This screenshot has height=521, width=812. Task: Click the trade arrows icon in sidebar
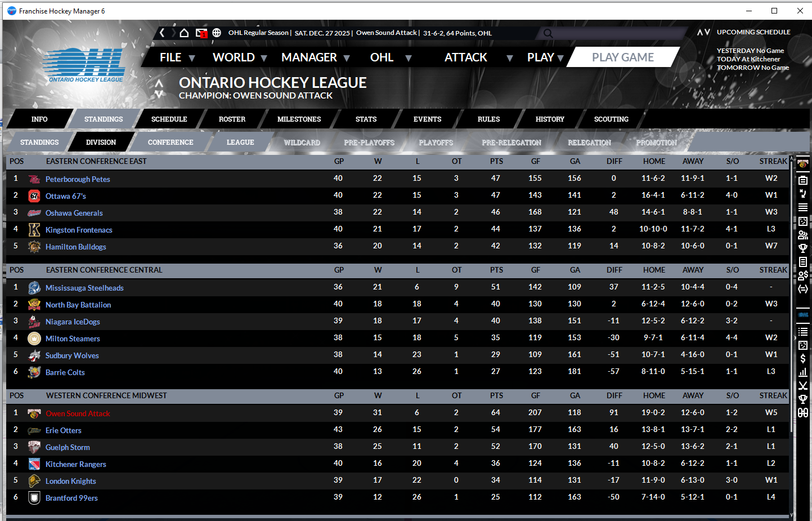[x=803, y=289]
